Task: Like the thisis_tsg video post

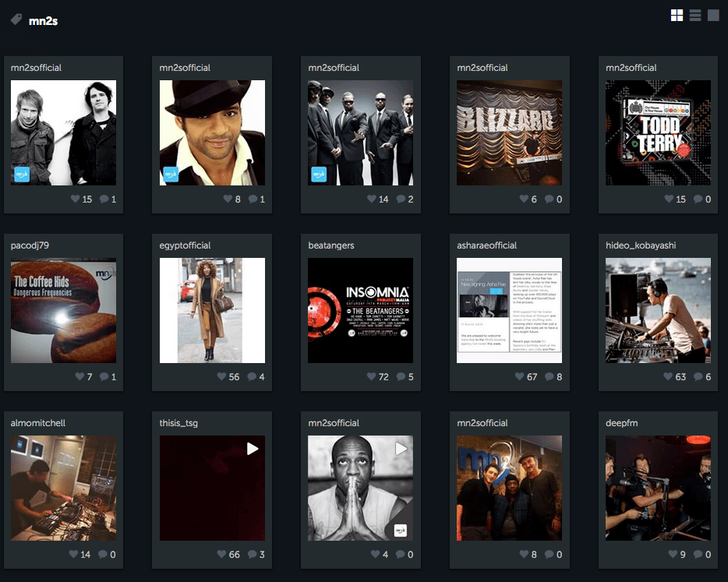Action: (221, 554)
